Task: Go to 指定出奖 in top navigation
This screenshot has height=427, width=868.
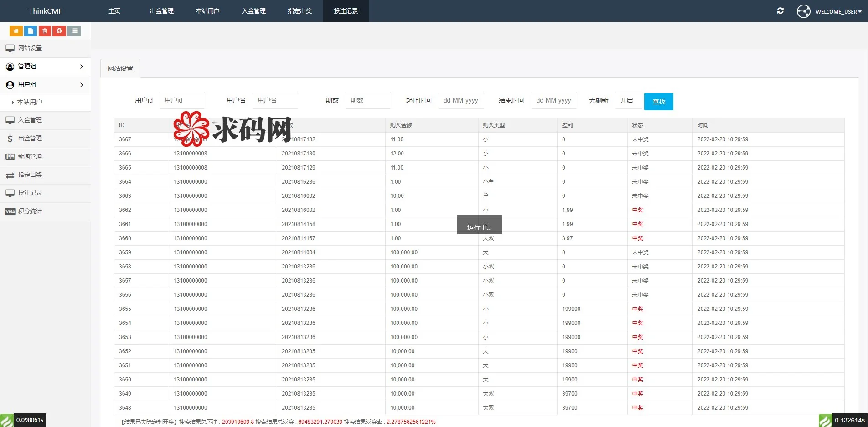Action: (300, 11)
